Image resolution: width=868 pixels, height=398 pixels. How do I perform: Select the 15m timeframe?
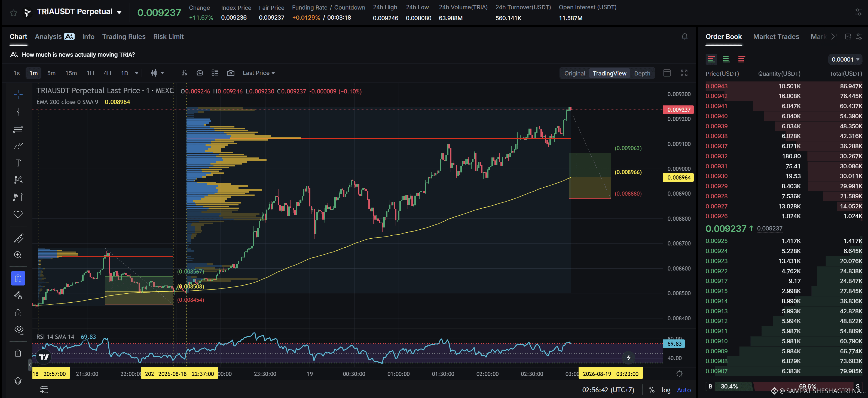(71, 73)
